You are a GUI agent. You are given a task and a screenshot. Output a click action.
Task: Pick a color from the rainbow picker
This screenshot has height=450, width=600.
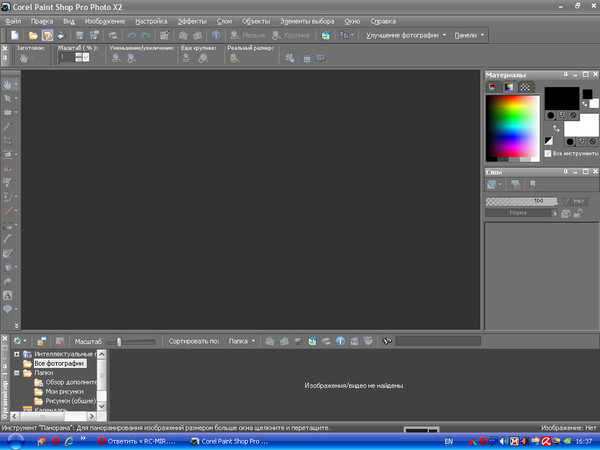pos(512,128)
